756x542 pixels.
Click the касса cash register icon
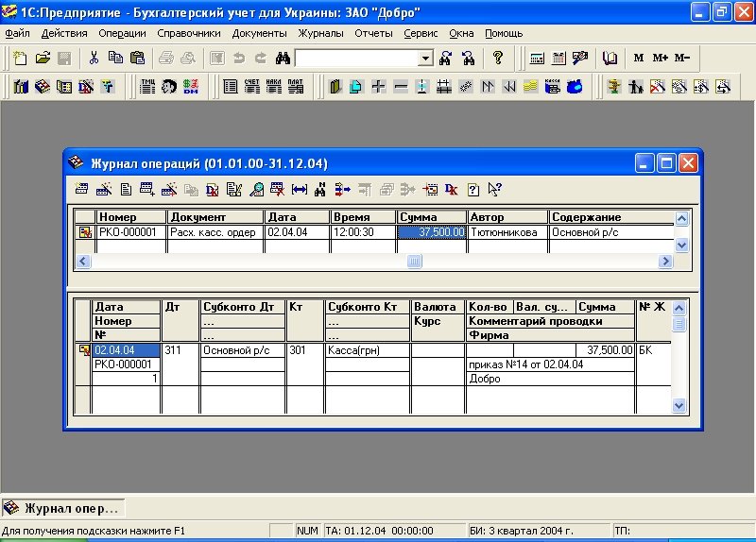pos(553,87)
